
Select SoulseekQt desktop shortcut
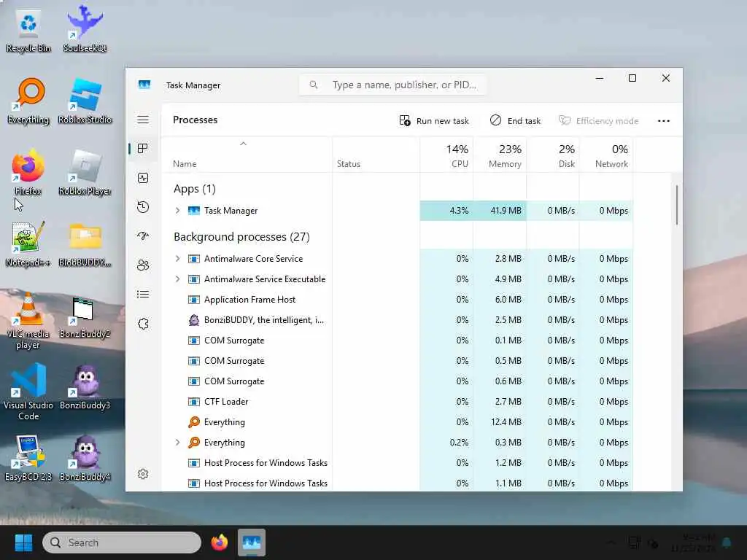point(85,28)
